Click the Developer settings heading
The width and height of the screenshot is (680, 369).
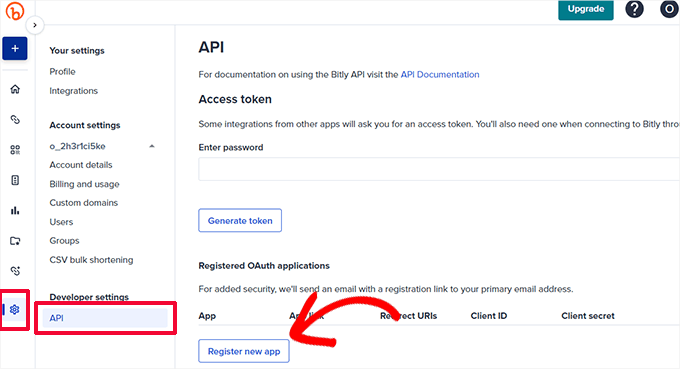[x=89, y=297]
